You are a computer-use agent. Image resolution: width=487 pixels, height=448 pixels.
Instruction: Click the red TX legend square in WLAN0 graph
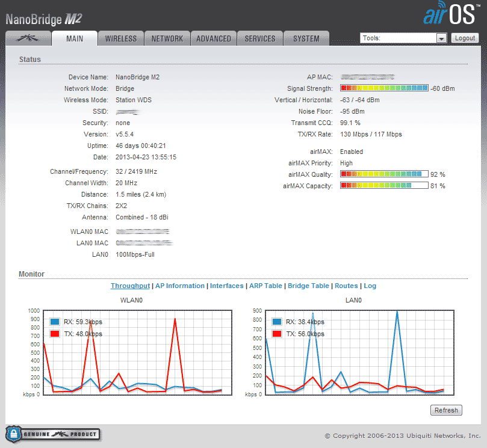tap(55, 334)
